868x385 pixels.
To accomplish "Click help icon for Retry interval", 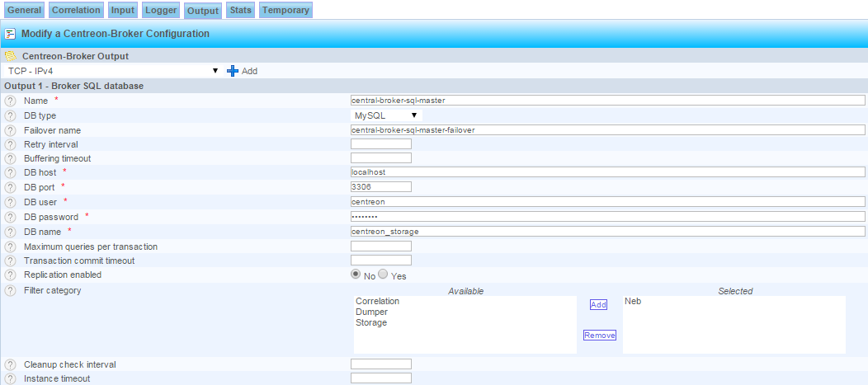I will point(10,144).
